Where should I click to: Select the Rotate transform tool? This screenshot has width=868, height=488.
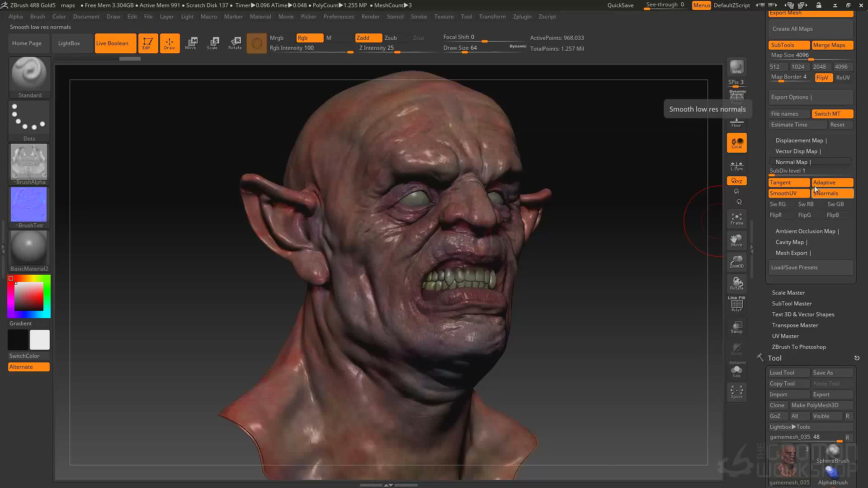click(235, 43)
